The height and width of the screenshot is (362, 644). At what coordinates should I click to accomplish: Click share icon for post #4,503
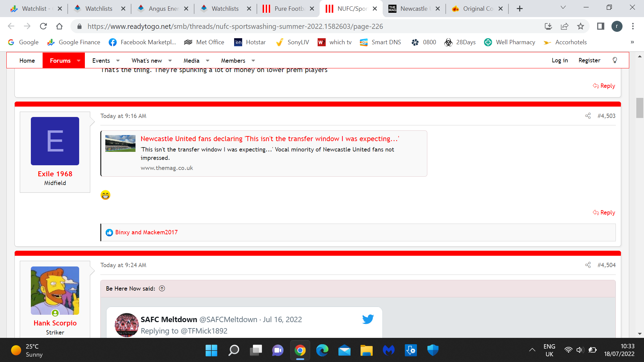[588, 116]
